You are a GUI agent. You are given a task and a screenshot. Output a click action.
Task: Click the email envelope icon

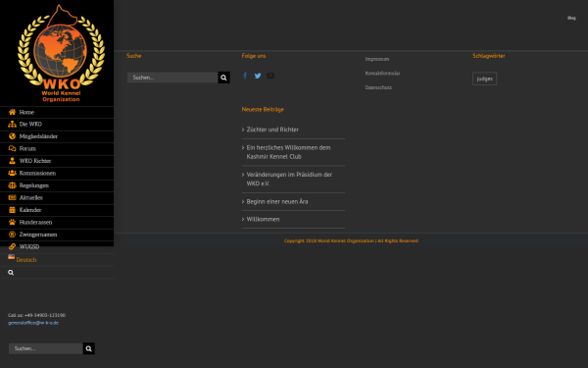pyautogui.click(x=270, y=76)
